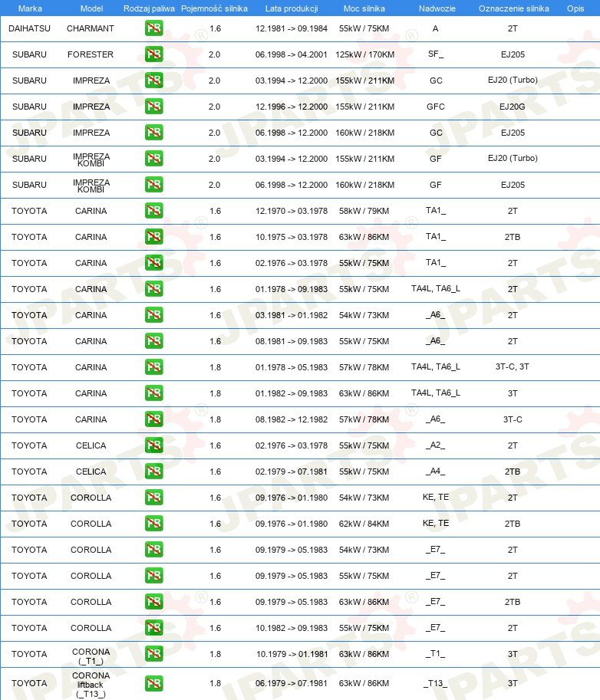
Task: Click the Nadwozie column header
Action: [x=437, y=8]
